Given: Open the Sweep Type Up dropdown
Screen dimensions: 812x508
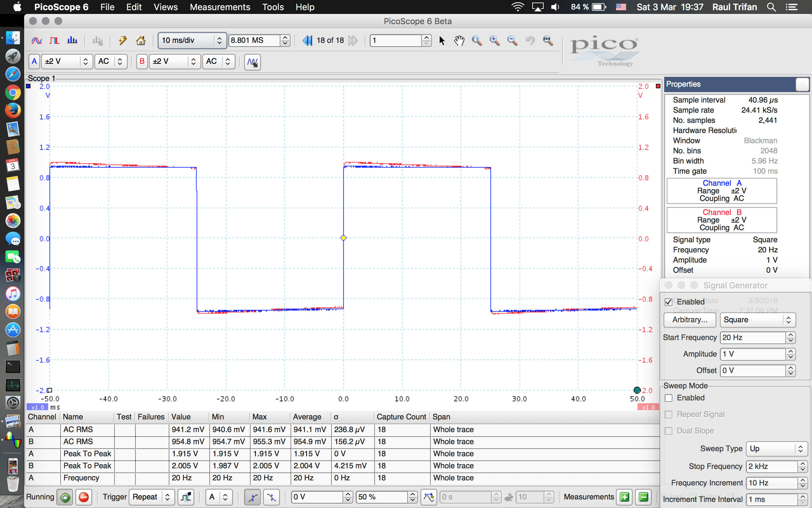Looking at the screenshot, I should tap(776, 449).
